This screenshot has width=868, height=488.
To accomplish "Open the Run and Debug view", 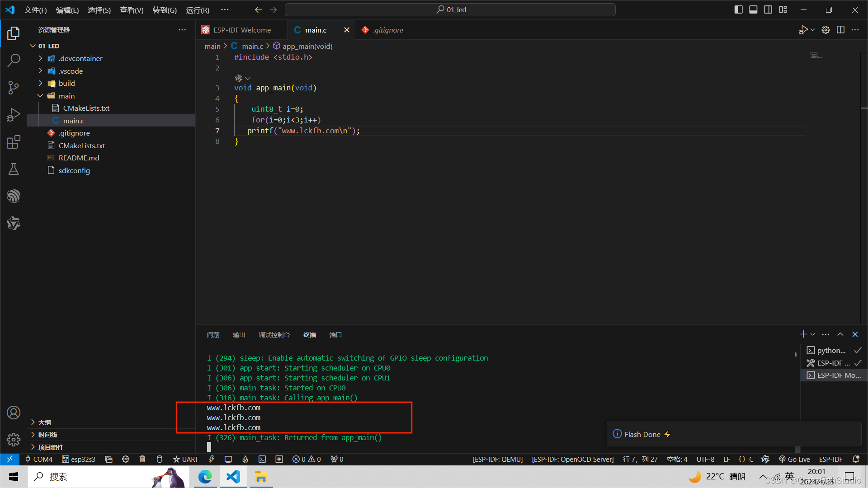I will click(14, 115).
